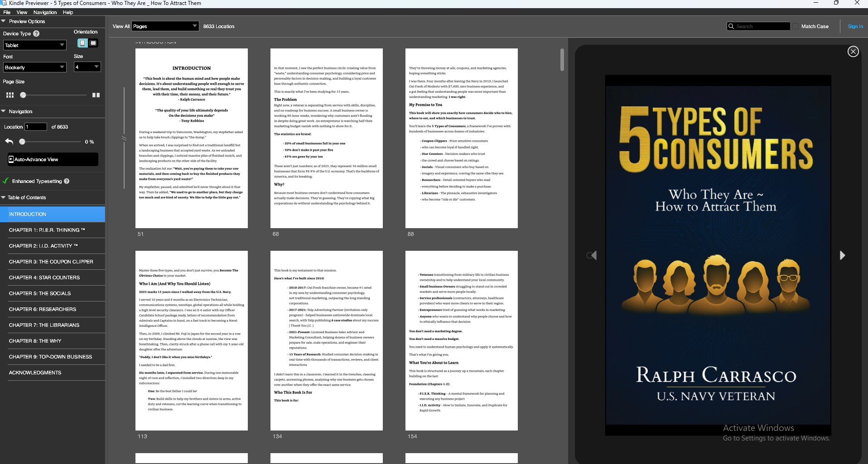Open the Device Type dropdown
This screenshot has width=868, height=464.
(x=35, y=45)
